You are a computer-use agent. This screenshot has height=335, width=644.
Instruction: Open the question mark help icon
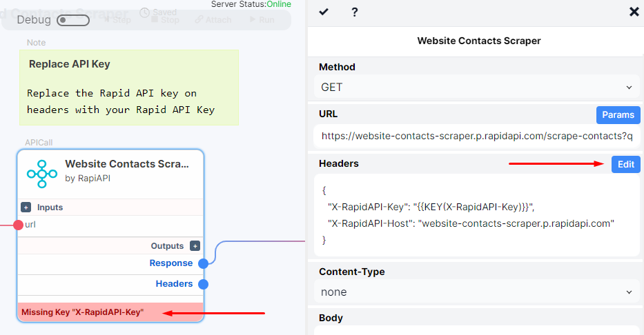[355, 12]
